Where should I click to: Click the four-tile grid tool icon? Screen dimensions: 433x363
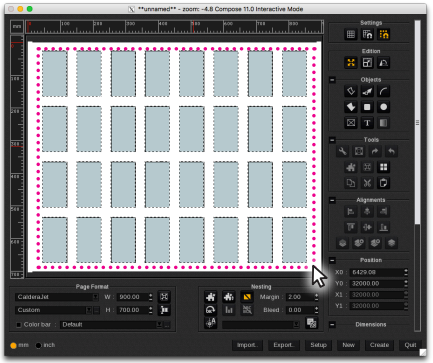click(384, 167)
